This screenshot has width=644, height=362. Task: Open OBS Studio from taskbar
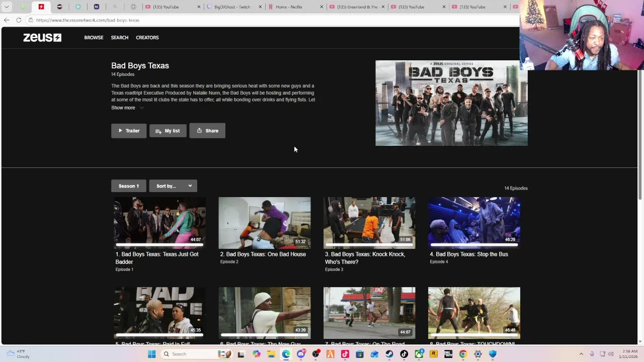[315, 354]
